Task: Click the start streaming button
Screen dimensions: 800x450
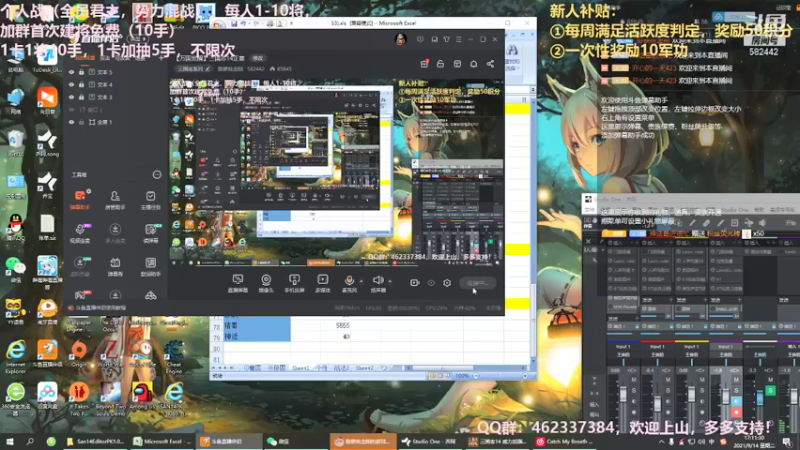Action: (478, 283)
